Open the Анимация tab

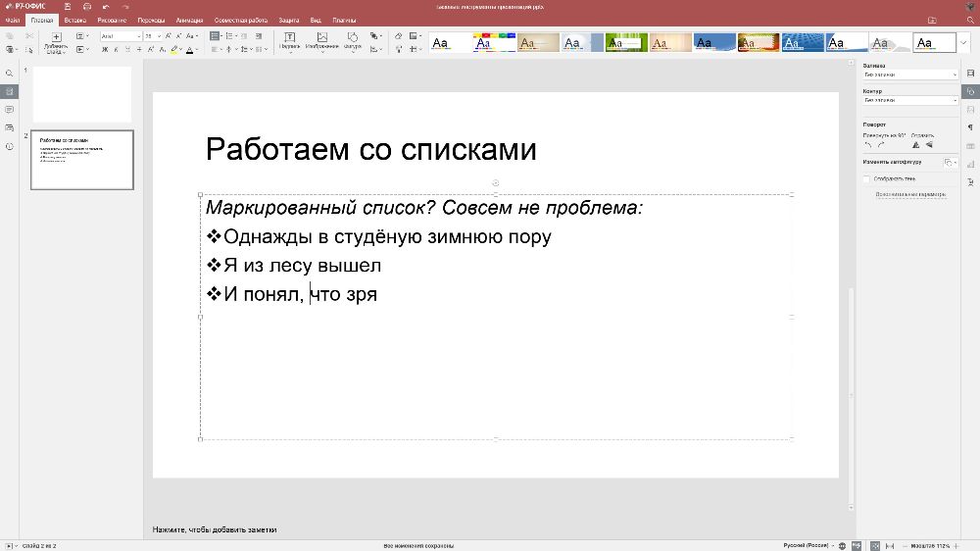[x=190, y=20]
